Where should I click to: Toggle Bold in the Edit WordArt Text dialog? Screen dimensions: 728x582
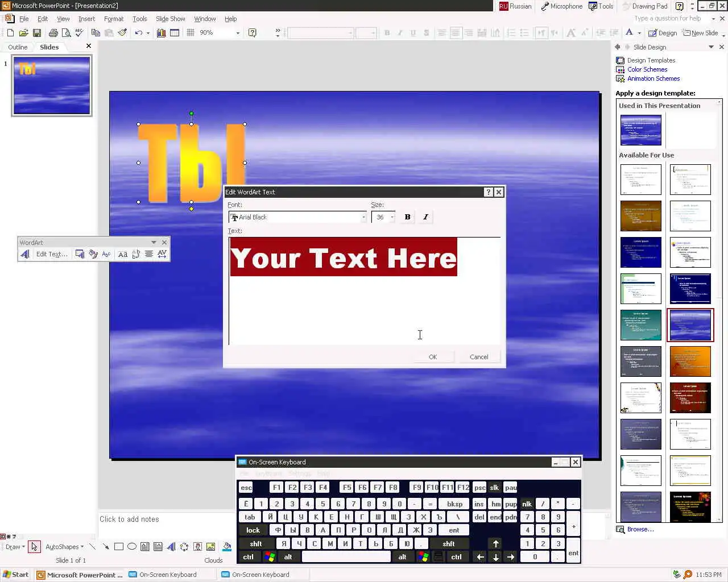pyautogui.click(x=407, y=217)
